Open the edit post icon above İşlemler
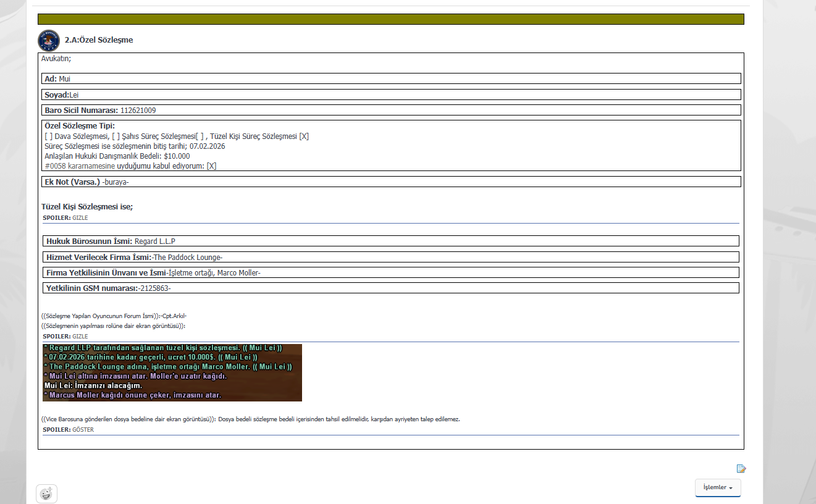816x504 pixels. (x=741, y=469)
